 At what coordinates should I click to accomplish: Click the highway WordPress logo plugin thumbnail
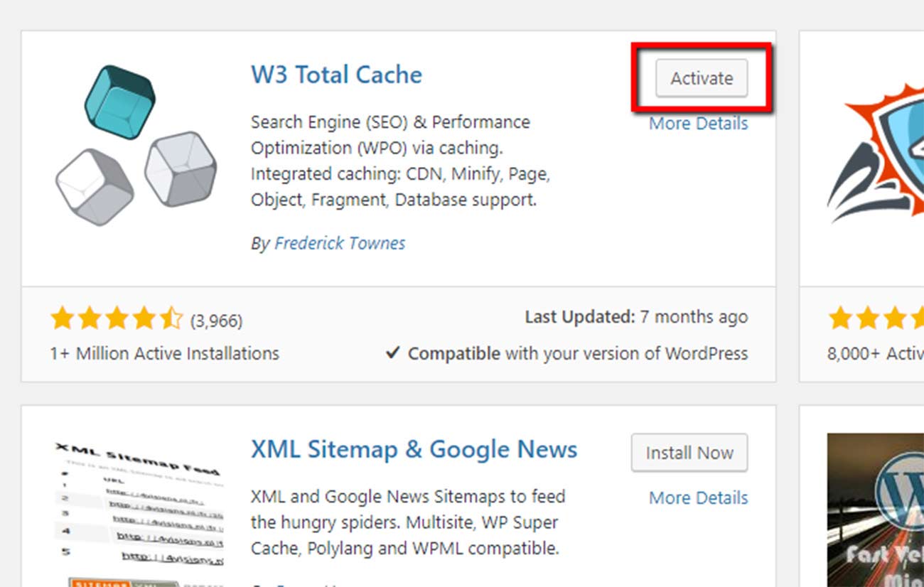point(876,510)
